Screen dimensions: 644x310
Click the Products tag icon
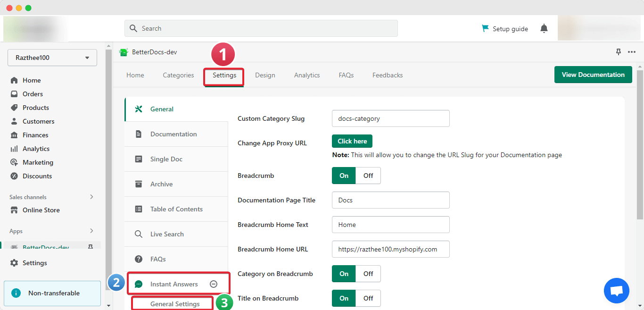(14, 108)
